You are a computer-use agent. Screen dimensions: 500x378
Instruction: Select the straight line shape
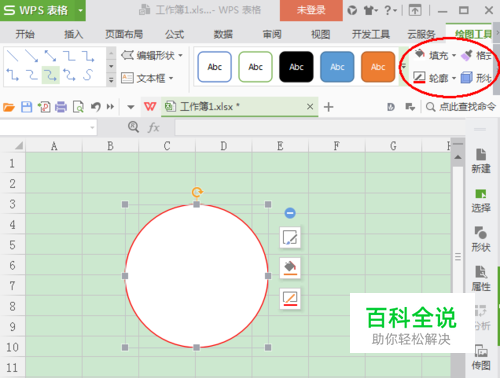tap(13, 55)
